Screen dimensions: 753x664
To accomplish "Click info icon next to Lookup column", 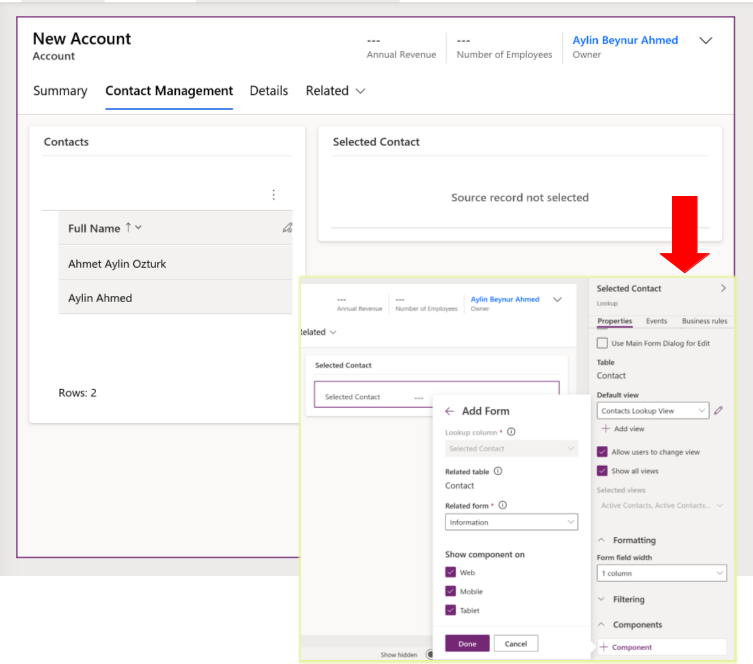I will click(x=511, y=432).
